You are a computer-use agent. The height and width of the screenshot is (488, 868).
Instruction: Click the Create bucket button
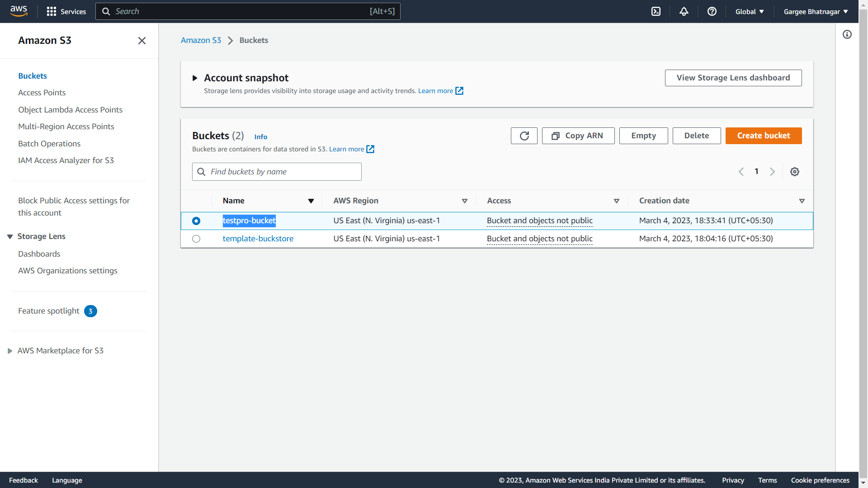pos(763,136)
